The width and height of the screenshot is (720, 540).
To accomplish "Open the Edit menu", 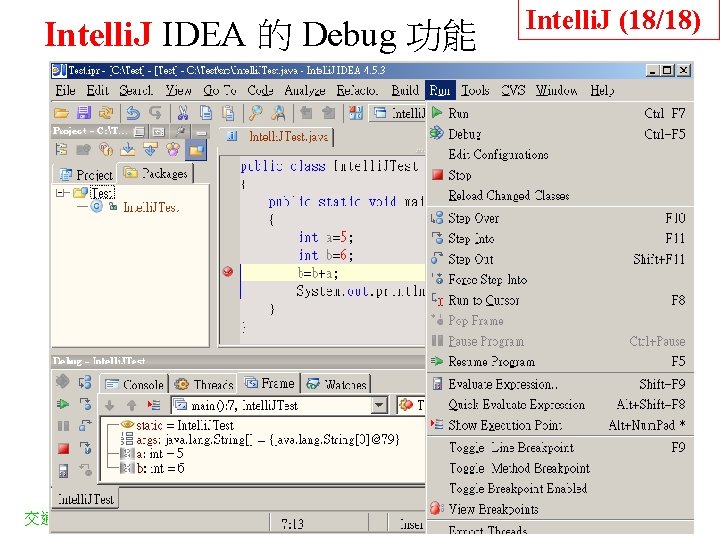I will (97, 90).
